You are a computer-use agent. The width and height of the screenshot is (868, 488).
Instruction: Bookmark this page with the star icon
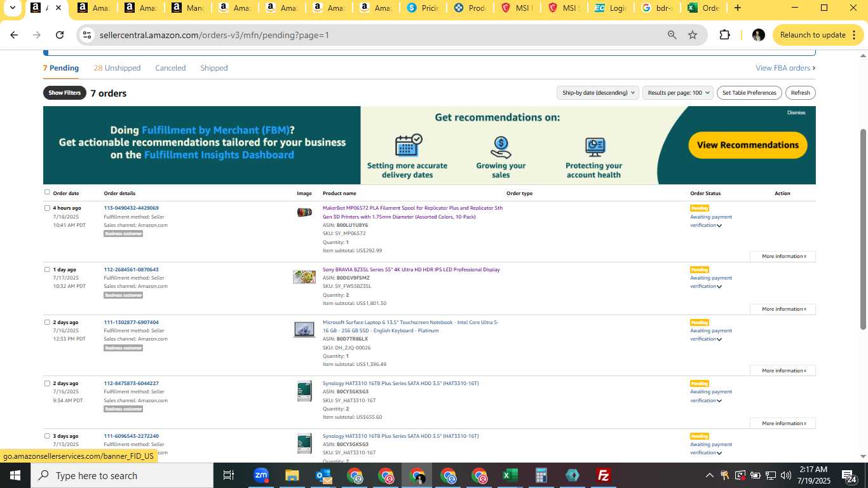(693, 35)
